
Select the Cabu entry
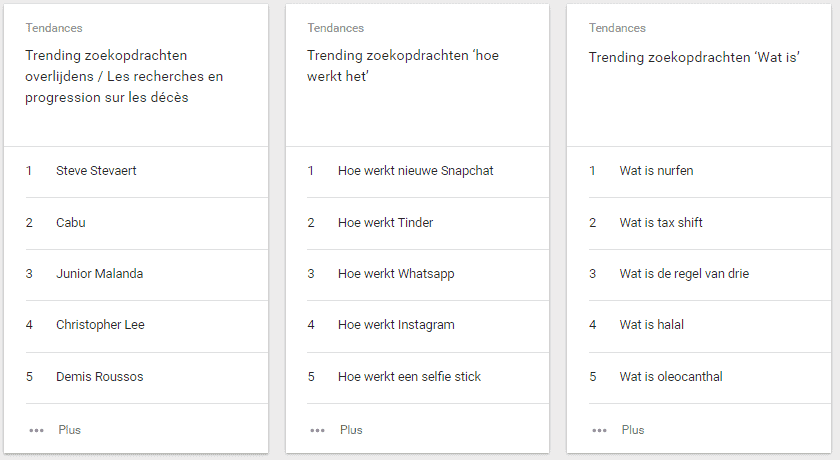[x=71, y=223]
